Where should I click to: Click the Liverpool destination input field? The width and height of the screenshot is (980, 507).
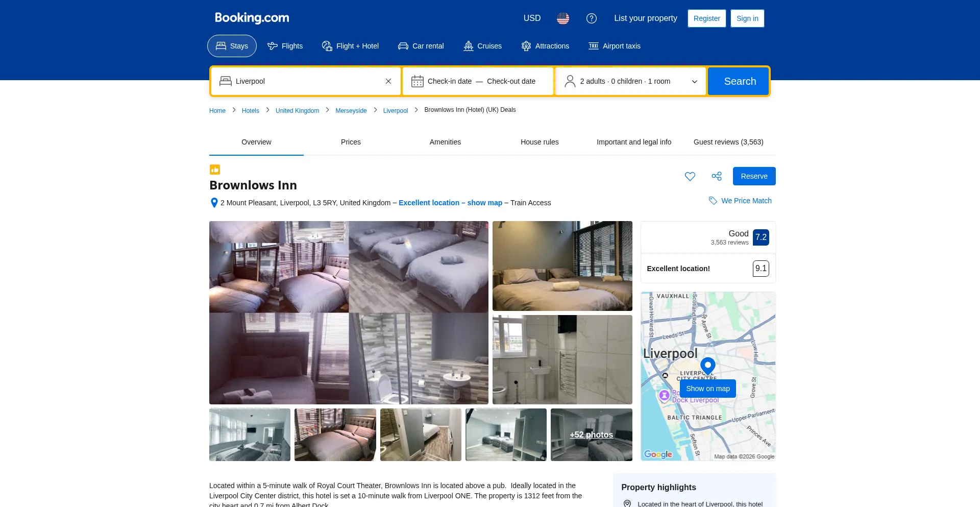tap(306, 81)
